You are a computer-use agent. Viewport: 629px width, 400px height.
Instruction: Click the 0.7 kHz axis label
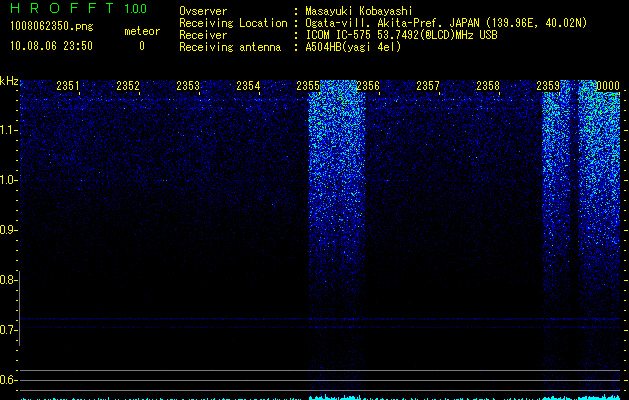7,330
